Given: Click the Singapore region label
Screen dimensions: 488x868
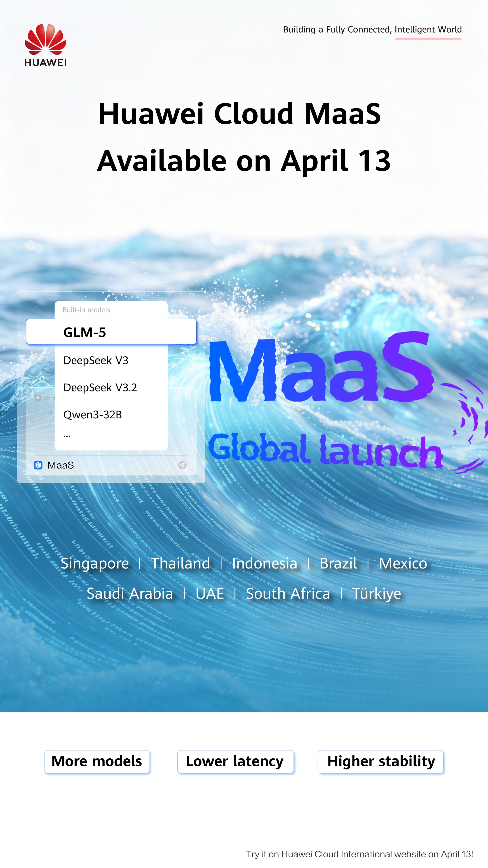Looking at the screenshot, I should tap(95, 563).
